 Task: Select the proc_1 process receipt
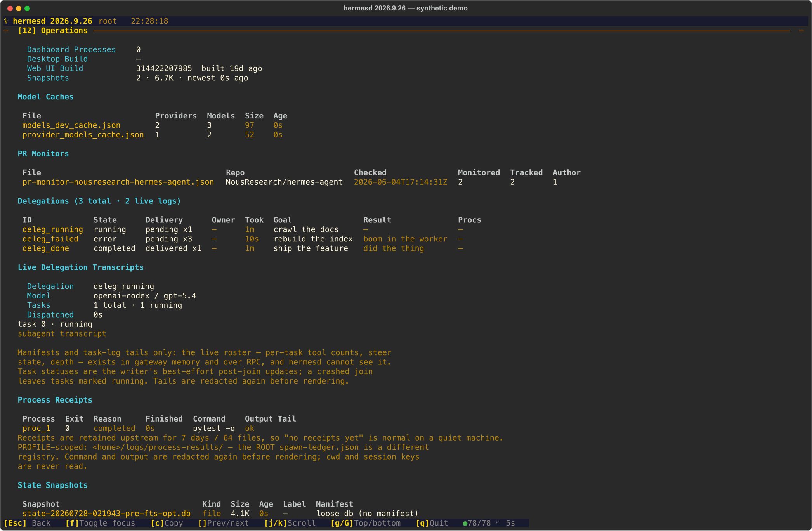pyautogui.click(x=36, y=428)
